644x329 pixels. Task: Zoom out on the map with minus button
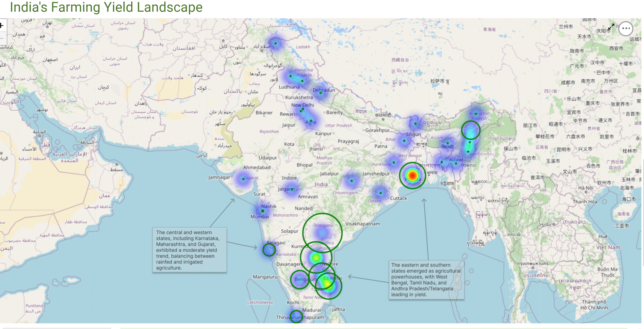[x=2, y=38]
